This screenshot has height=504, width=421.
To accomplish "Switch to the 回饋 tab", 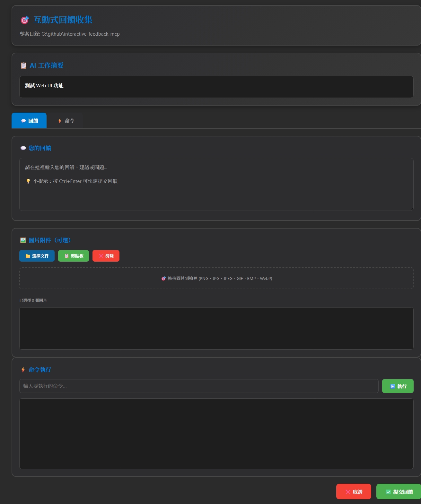I will click(x=29, y=121).
